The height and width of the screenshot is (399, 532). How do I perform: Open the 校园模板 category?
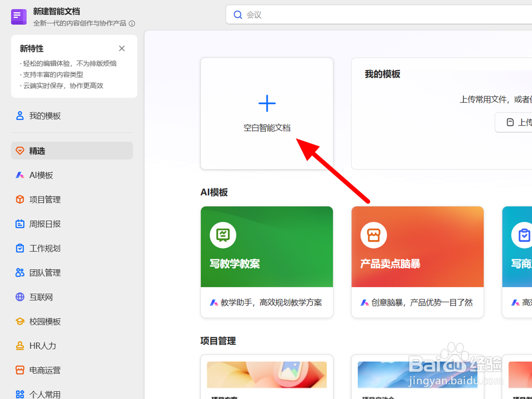pos(72,321)
